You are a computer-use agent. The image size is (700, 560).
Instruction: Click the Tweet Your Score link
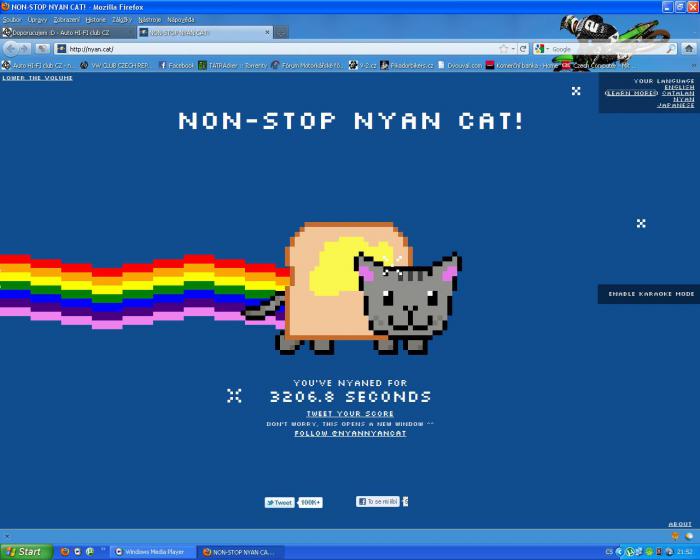point(350,413)
